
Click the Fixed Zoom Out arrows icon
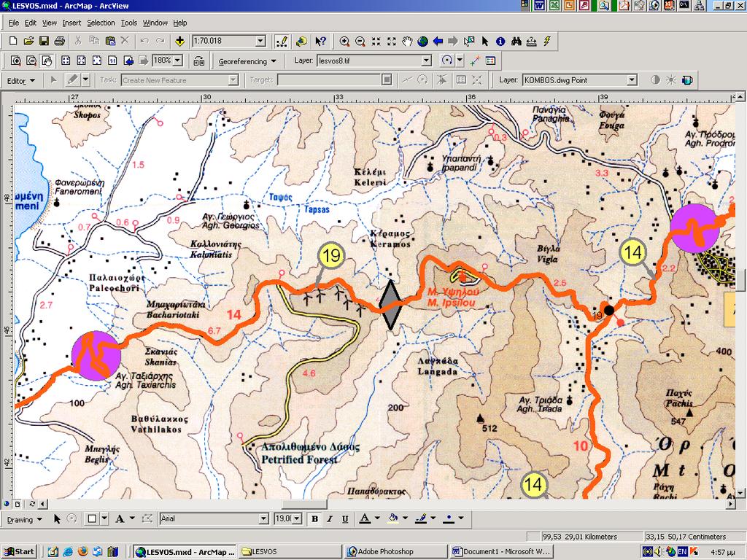[392, 42]
